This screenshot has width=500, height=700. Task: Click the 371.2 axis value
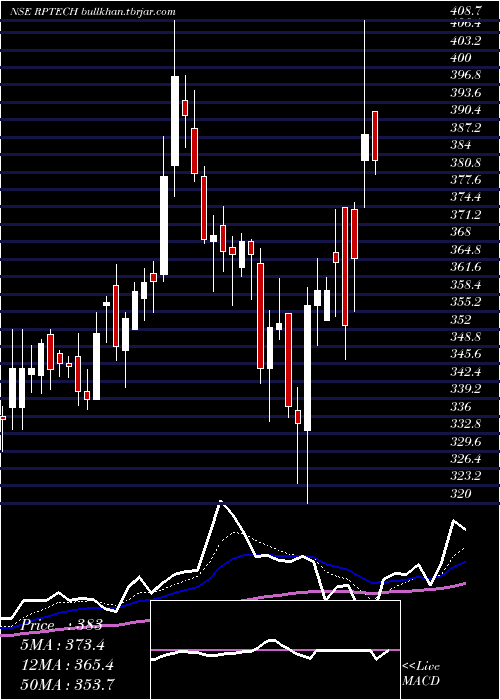pyautogui.click(x=466, y=215)
